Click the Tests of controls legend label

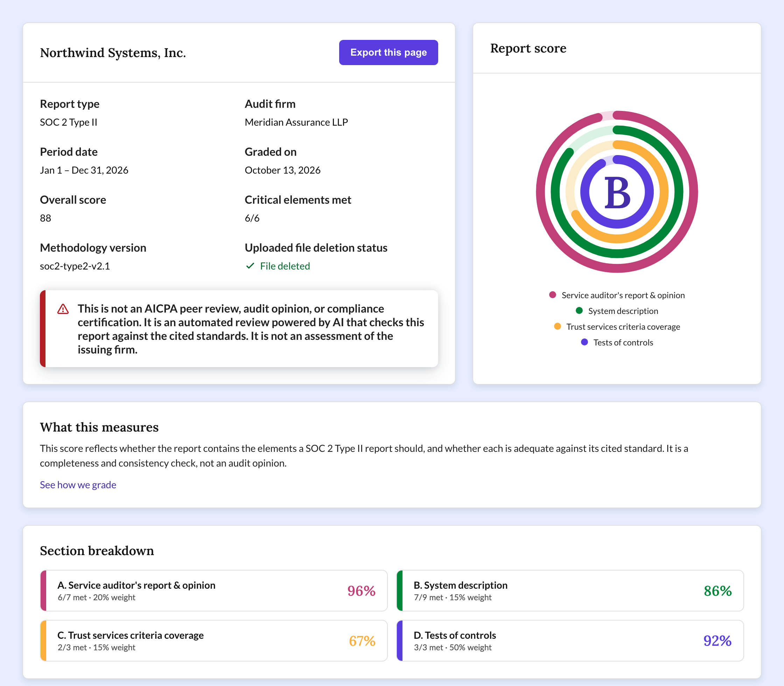(x=623, y=342)
